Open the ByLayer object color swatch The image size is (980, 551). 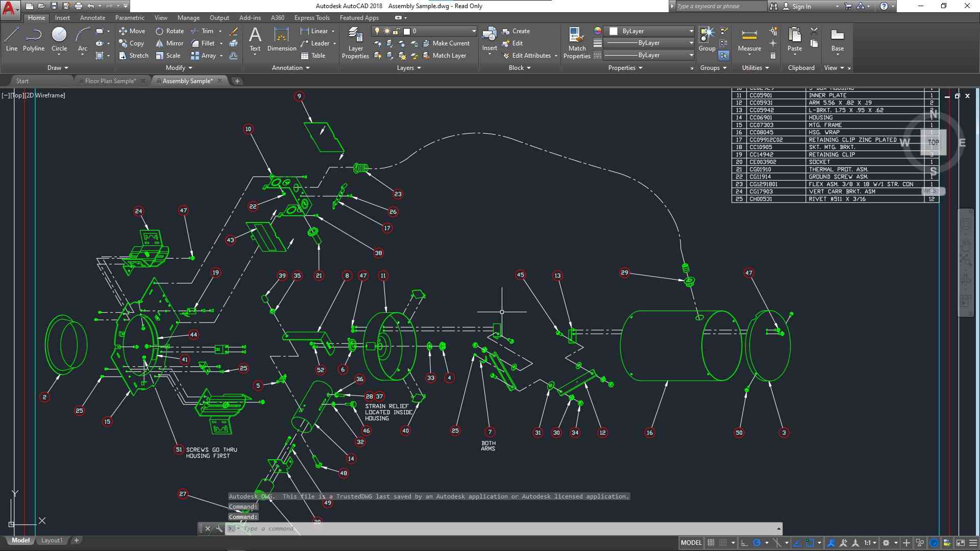point(614,31)
